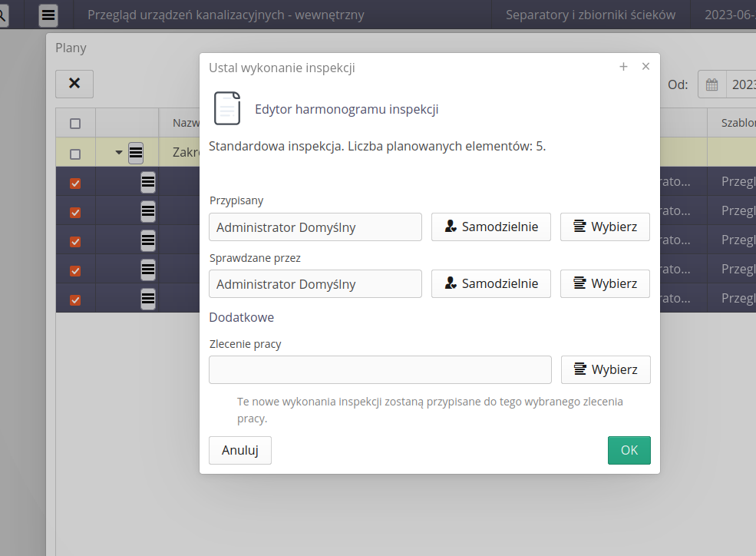Open Wybierz picker for Przypisany
Viewport: 756px width, 556px height.
pyautogui.click(x=605, y=227)
